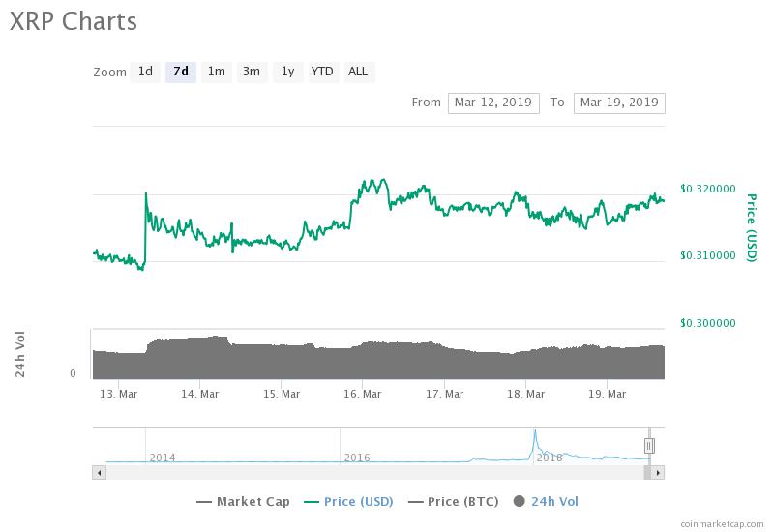Click the 14. Mar date axis label

[x=200, y=394]
